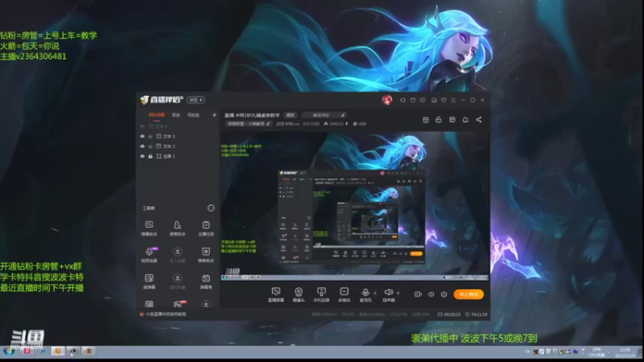Toggle the preview eye icon in bottom bar
The width and height of the screenshot is (644, 362).
click(431, 294)
